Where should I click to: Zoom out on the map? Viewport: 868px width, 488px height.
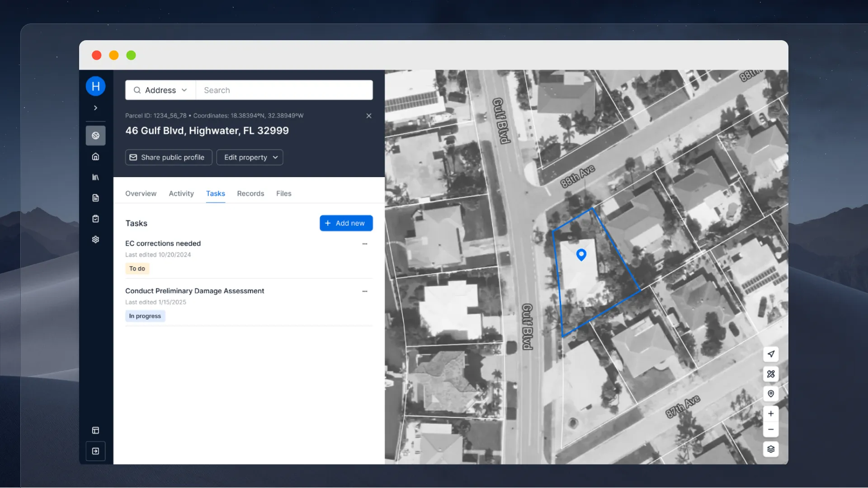point(771,430)
